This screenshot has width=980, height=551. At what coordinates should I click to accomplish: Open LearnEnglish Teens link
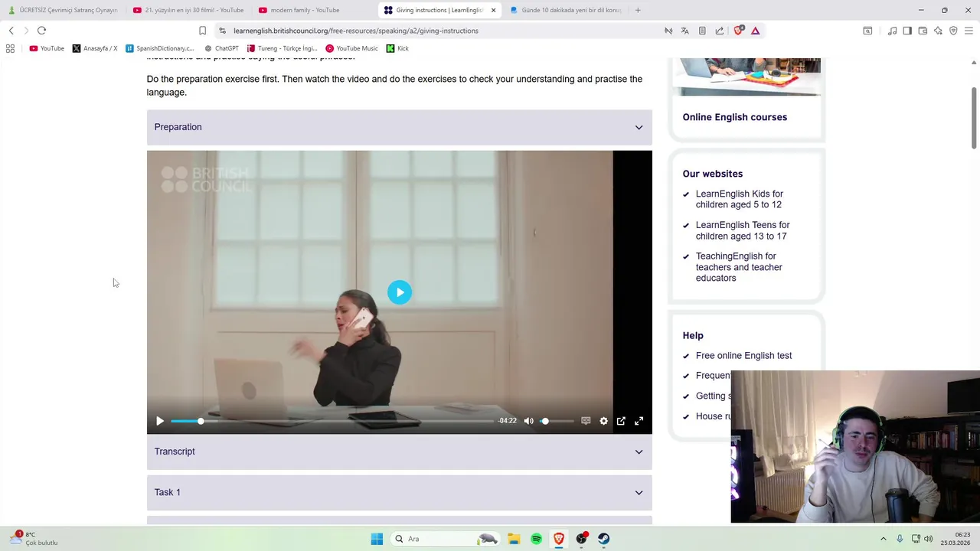pos(743,230)
